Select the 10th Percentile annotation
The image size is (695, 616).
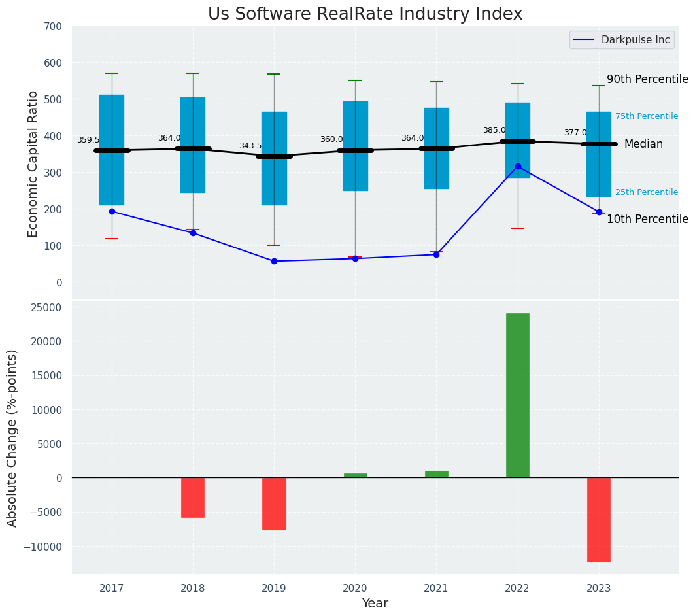(x=647, y=219)
